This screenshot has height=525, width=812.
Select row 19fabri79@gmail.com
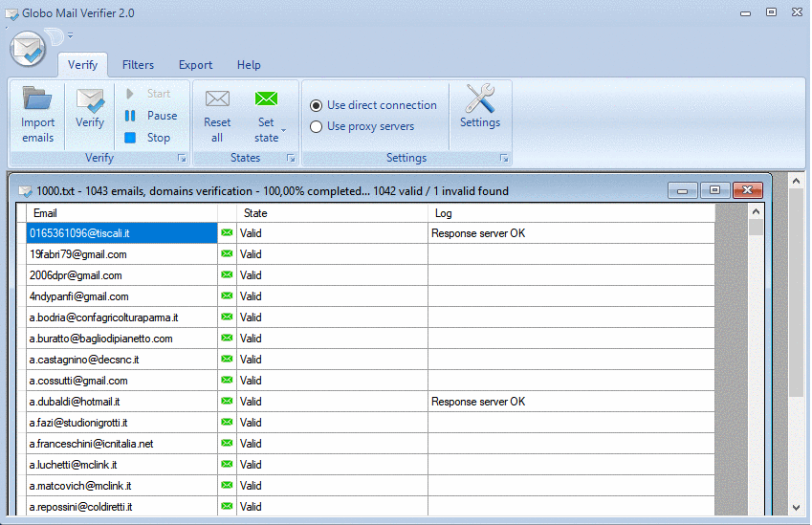pos(121,254)
